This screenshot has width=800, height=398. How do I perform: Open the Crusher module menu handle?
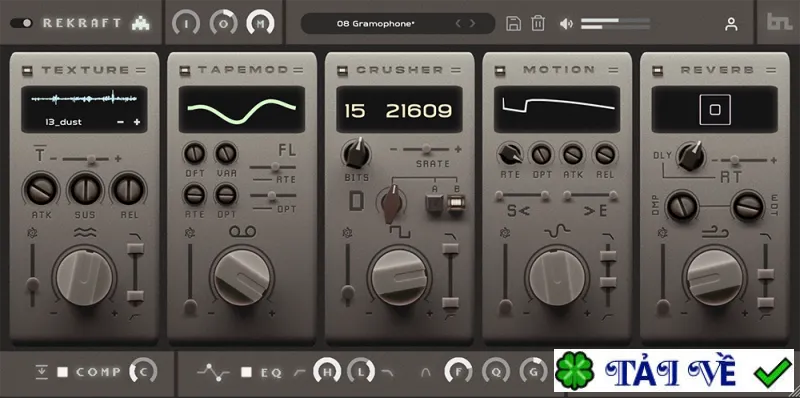click(x=456, y=70)
